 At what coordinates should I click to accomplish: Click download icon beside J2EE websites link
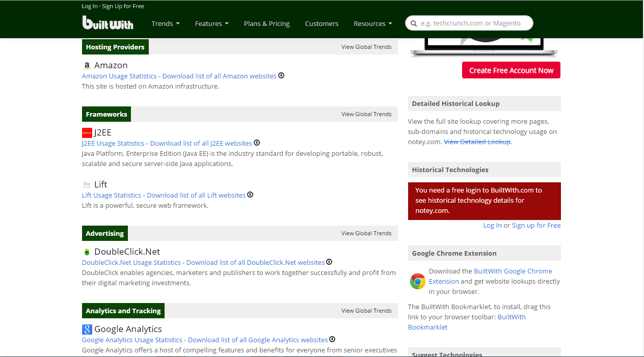click(257, 143)
